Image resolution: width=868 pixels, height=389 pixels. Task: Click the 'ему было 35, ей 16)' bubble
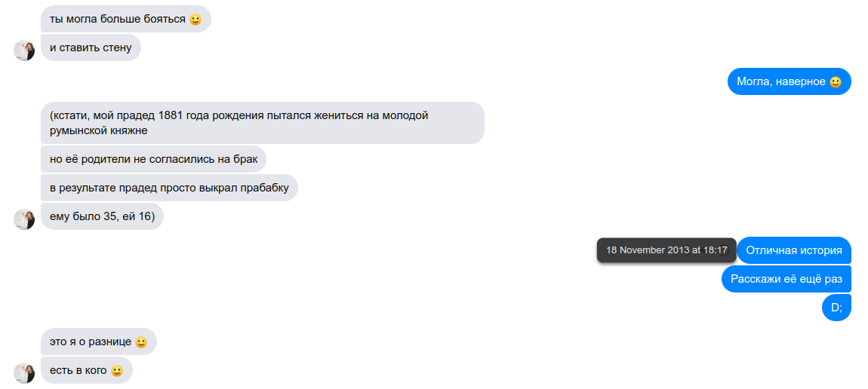click(102, 216)
